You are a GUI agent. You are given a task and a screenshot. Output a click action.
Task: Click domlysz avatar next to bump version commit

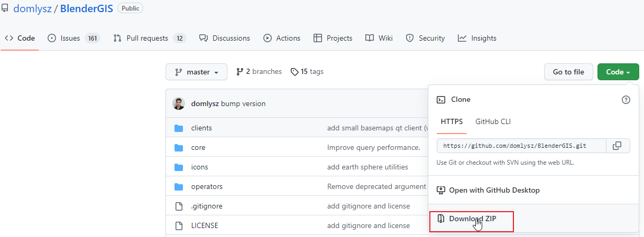click(179, 103)
